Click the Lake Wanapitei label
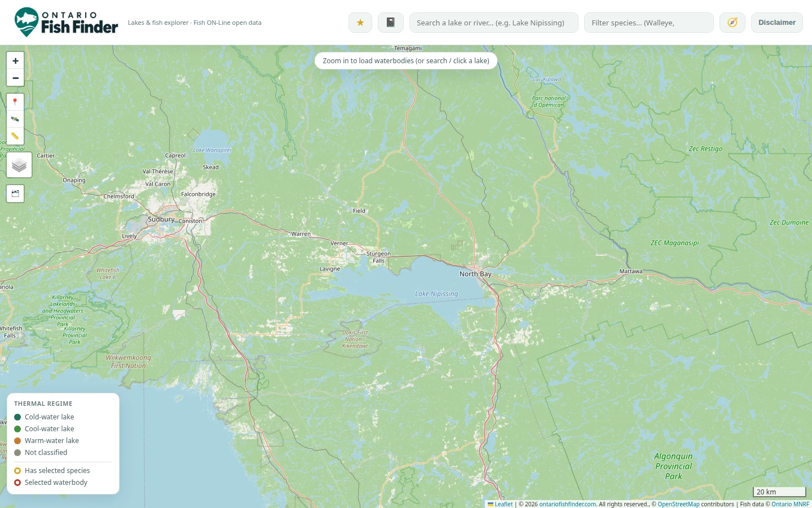Viewport: 812px width, 508px height. (212, 150)
